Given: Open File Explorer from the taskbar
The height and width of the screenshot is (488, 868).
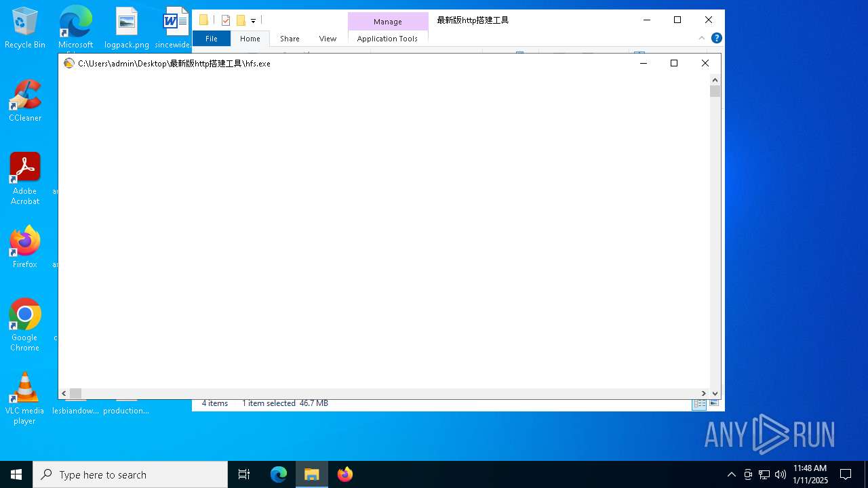Looking at the screenshot, I should pyautogui.click(x=312, y=474).
